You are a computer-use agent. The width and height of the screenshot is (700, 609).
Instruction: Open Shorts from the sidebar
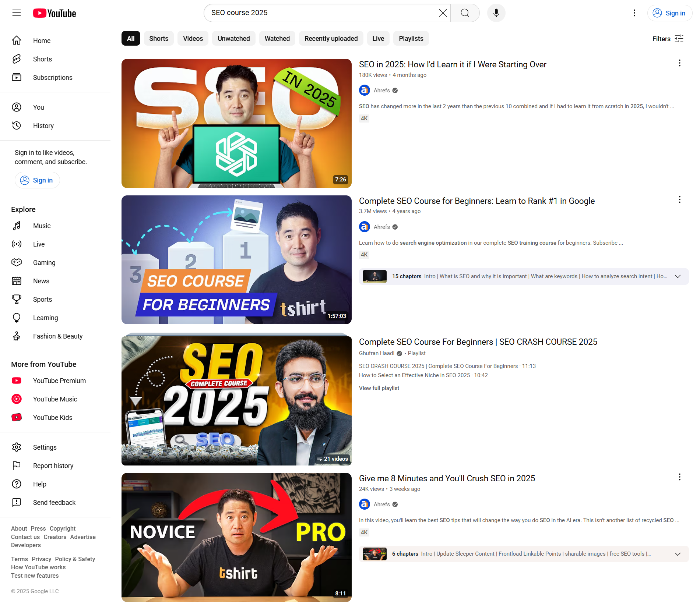42,59
